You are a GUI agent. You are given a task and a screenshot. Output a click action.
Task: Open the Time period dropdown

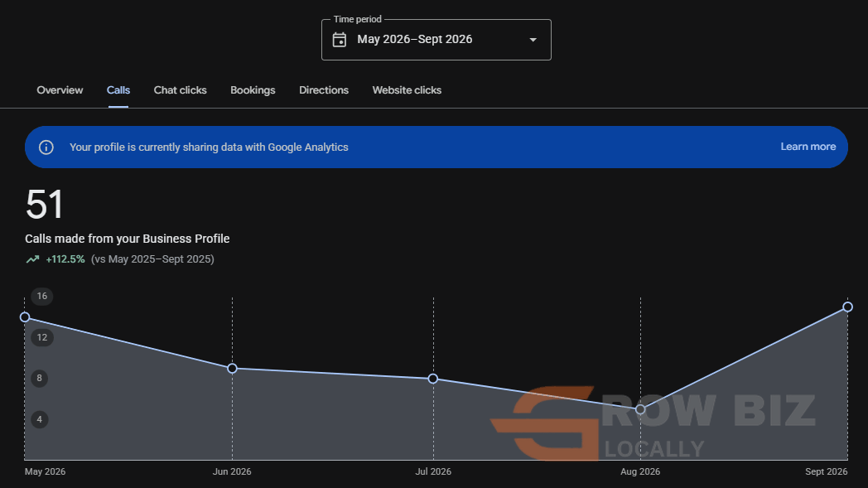436,40
